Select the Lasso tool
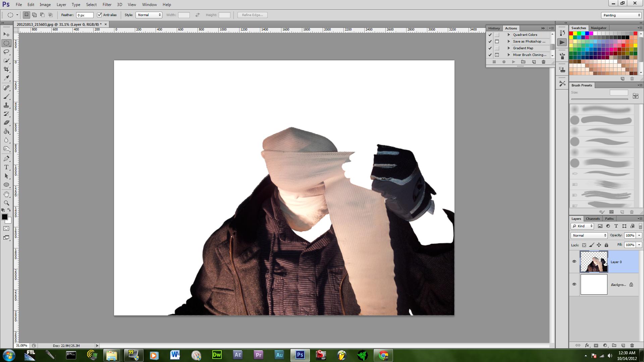Screen dimensions: 644x362 6,52
